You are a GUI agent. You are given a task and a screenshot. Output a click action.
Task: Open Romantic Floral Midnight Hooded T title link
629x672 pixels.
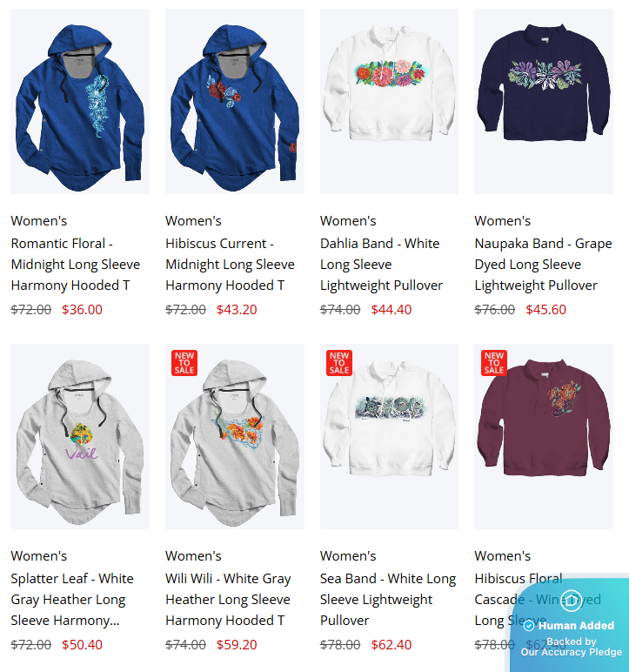click(x=76, y=264)
